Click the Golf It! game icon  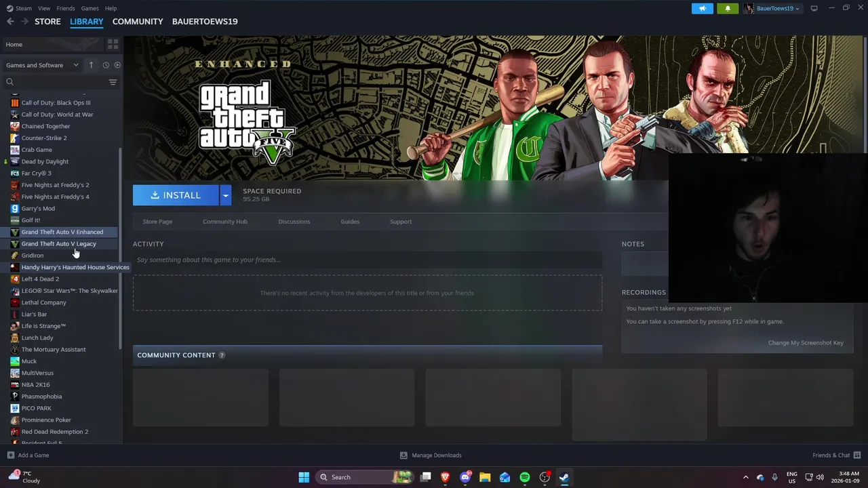coord(15,220)
